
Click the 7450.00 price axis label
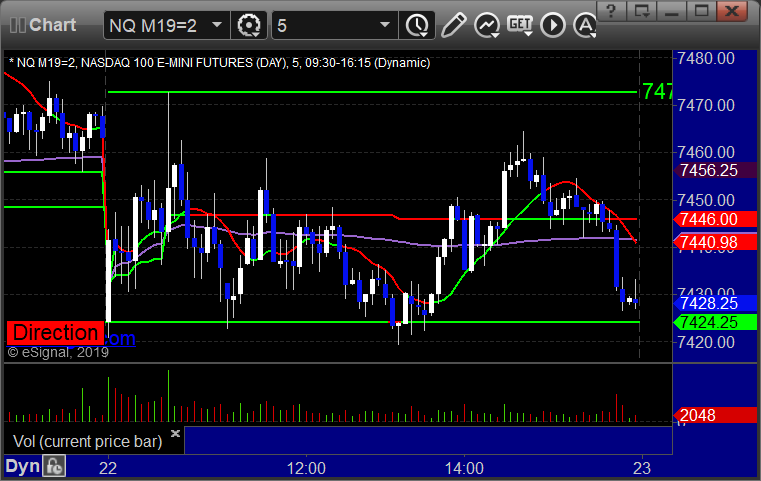(706, 200)
